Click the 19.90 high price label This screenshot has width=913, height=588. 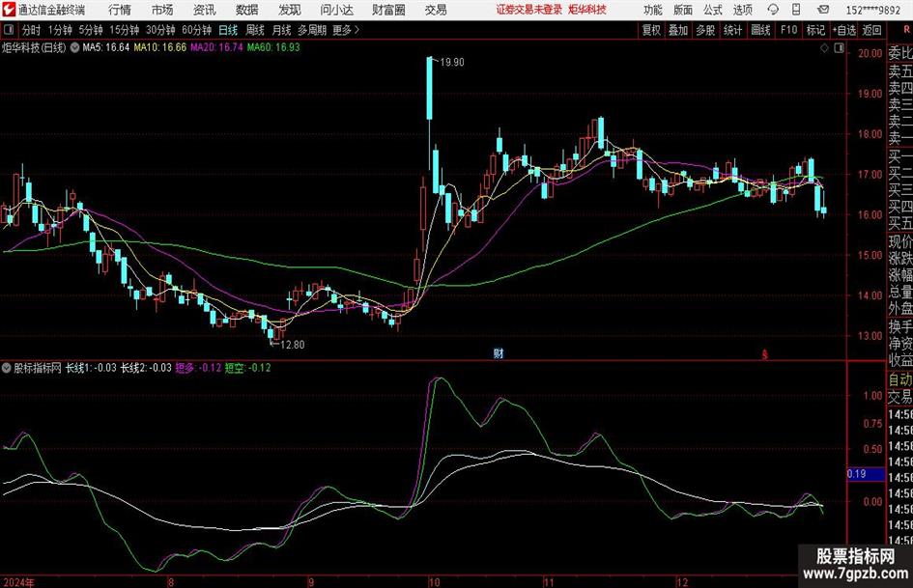click(452, 63)
